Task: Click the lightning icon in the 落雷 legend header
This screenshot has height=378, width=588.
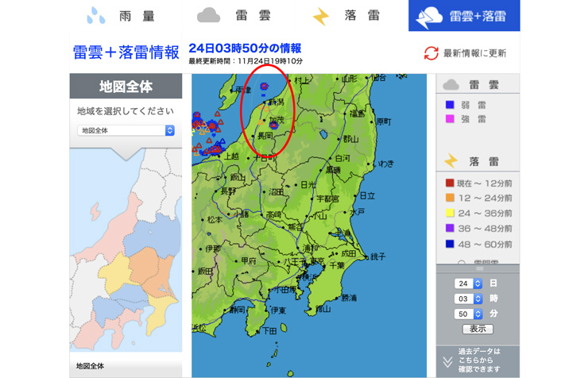Action: [451, 161]
